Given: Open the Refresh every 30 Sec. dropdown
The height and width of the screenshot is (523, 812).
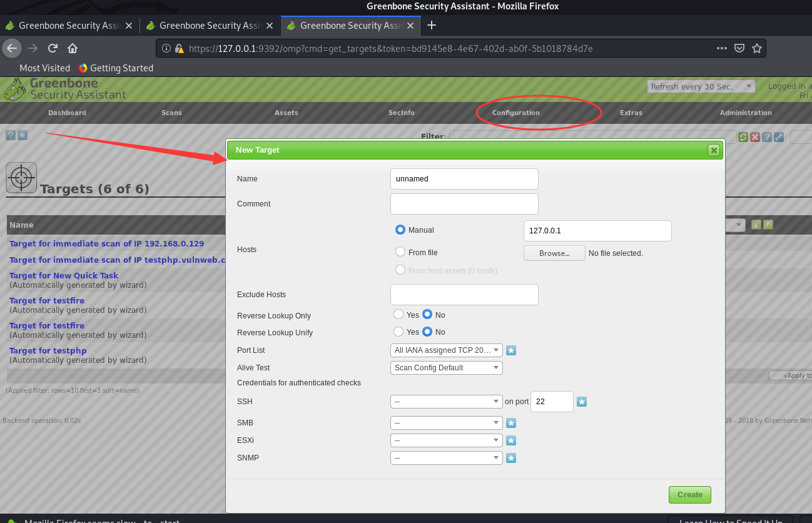Looking at the screenshot, I should point(701,86).
